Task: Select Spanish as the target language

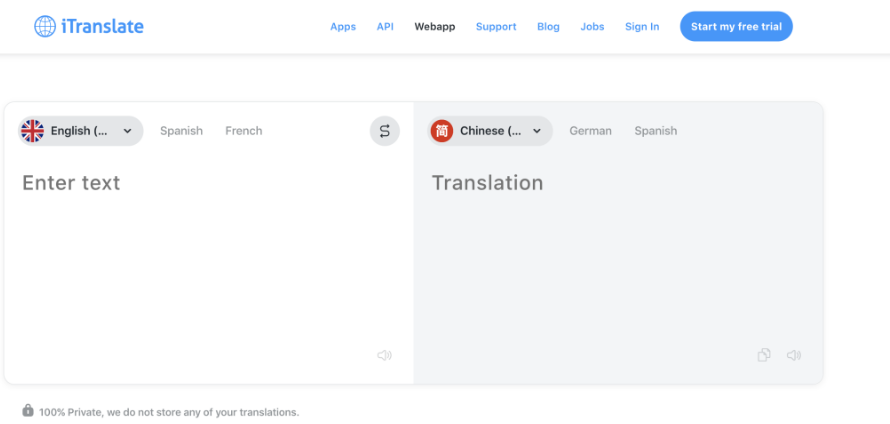Action: tap(656, 131)
